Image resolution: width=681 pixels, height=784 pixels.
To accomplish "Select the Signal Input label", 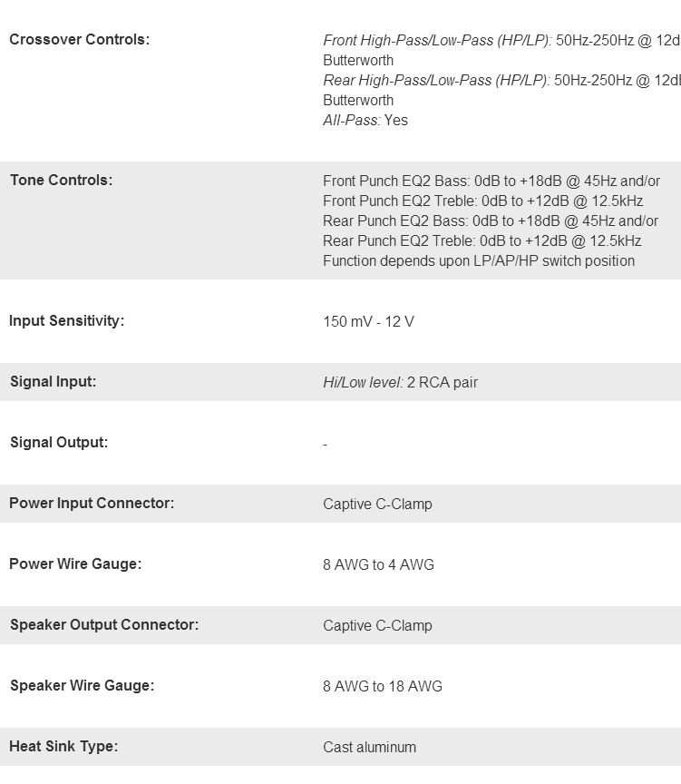I will pyautogui.click(x=53, y=382).
